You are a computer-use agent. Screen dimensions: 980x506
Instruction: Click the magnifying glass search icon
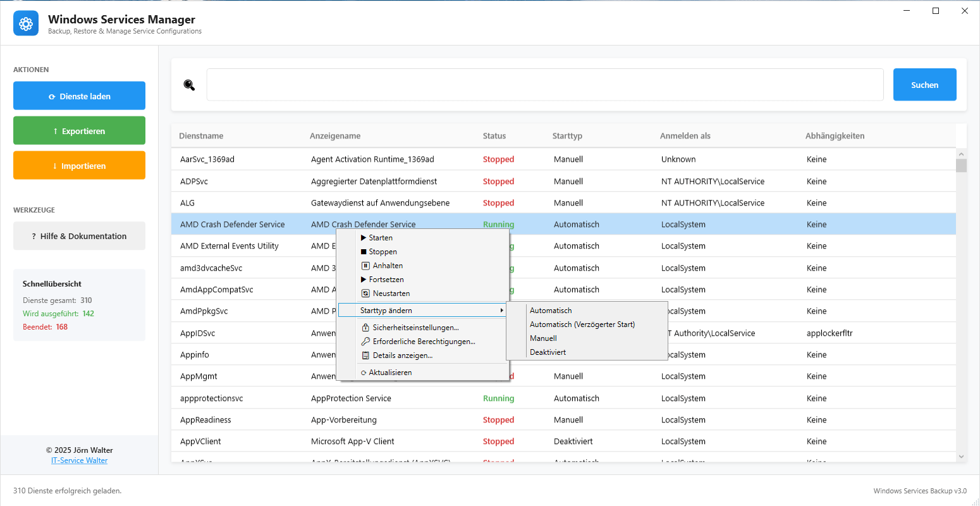click(189, 85)
